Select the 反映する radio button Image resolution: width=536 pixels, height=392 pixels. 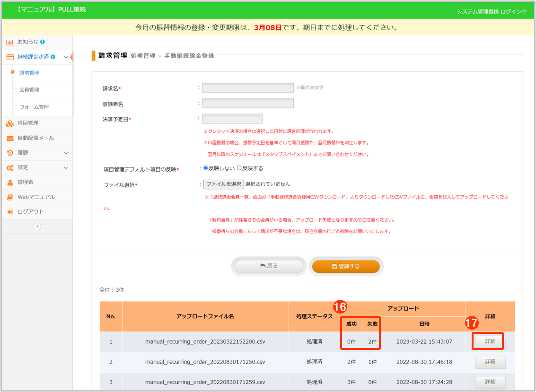click(239, 168)
